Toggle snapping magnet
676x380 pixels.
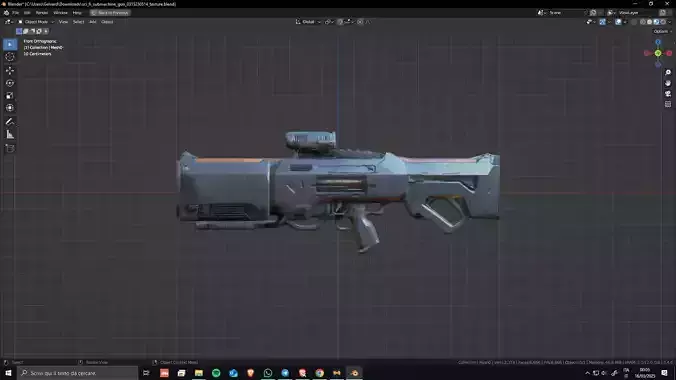point(340,22)
